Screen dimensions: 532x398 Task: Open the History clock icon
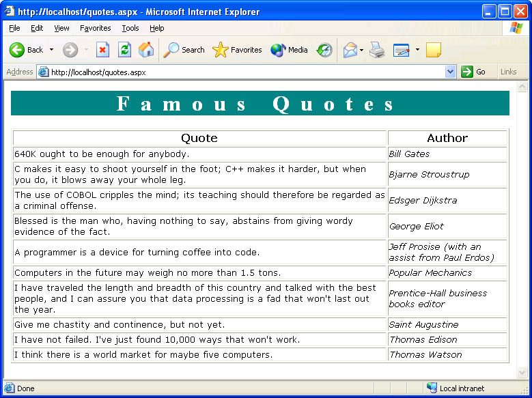coord(324,51)
